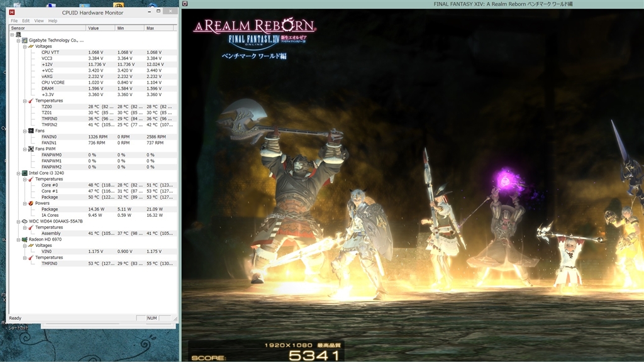Click the Hardware Monitor red H title icon
Screen dimensions: 644x362
coord(12,13)
